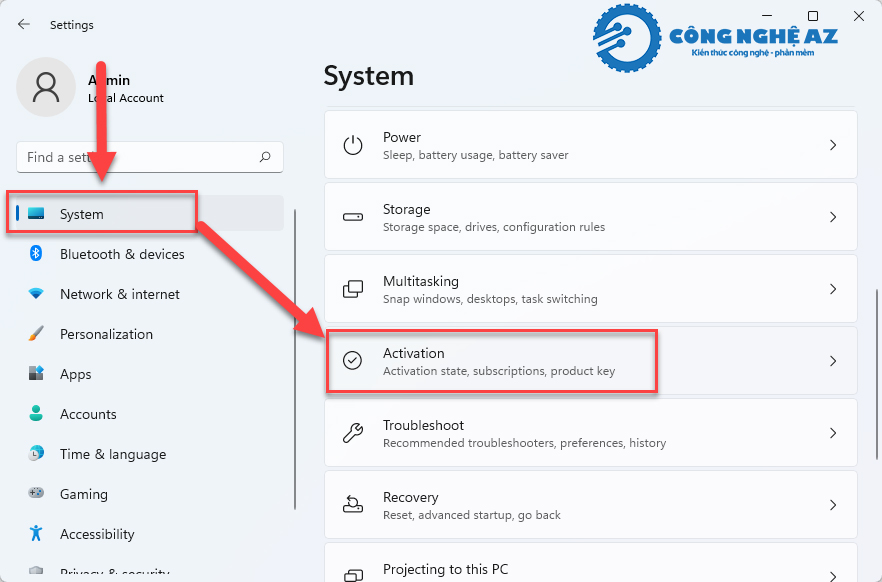Open the Time & language clock icon
882x582 pixels.
pyautogui.click(x=36, y=453)
